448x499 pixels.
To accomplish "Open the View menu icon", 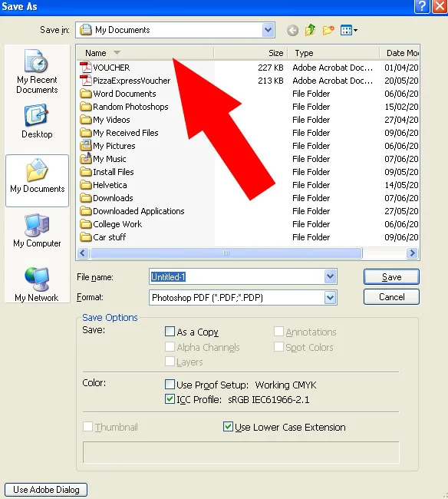I will 349,30.
